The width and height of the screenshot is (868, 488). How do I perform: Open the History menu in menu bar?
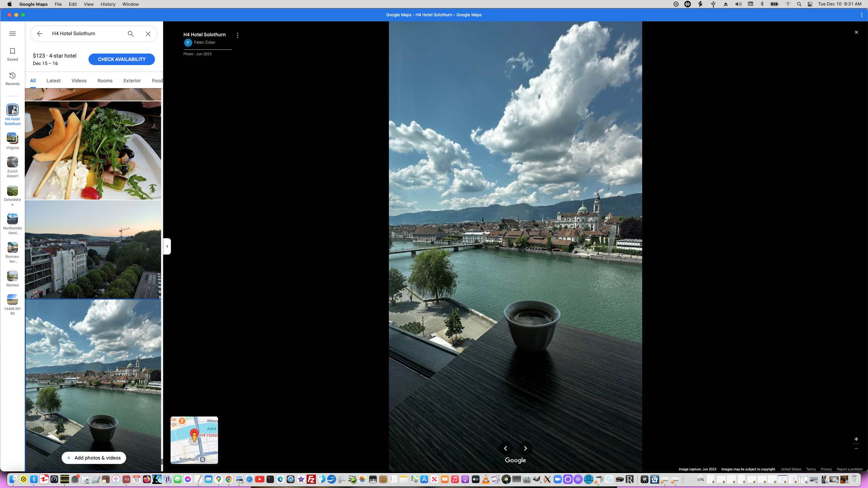[108, 4]
